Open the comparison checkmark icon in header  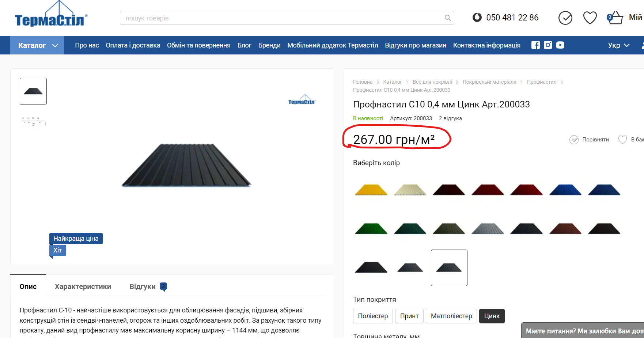tap(565, 18)
